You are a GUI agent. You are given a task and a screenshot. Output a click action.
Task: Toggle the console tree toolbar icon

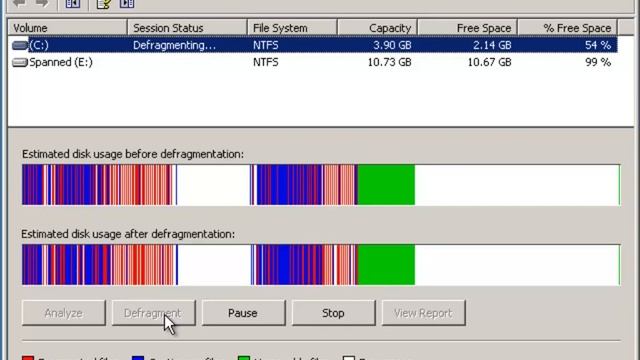(73, 4)
